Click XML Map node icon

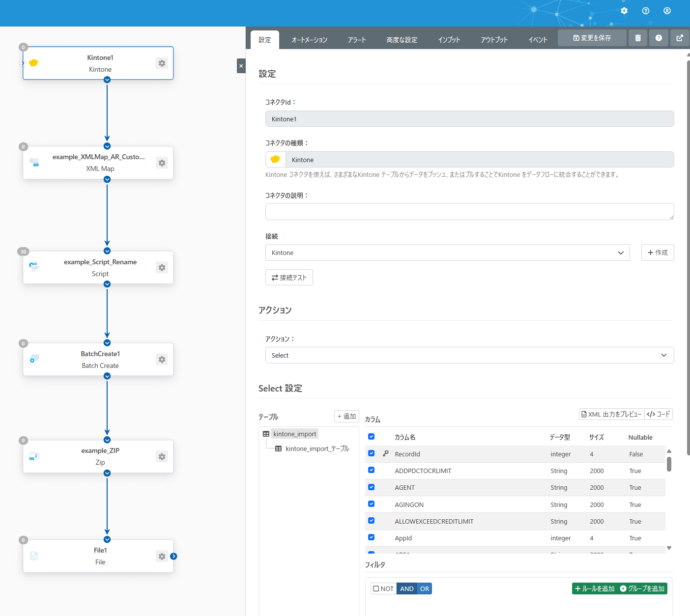34,163
